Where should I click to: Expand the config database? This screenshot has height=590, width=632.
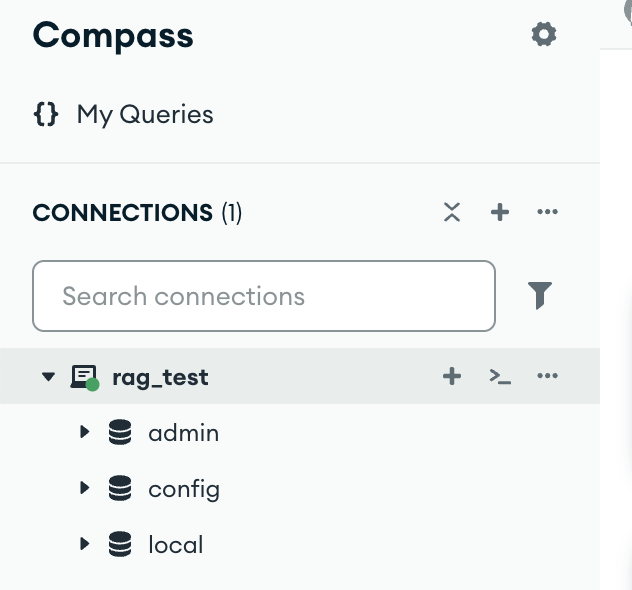[85, 488]
